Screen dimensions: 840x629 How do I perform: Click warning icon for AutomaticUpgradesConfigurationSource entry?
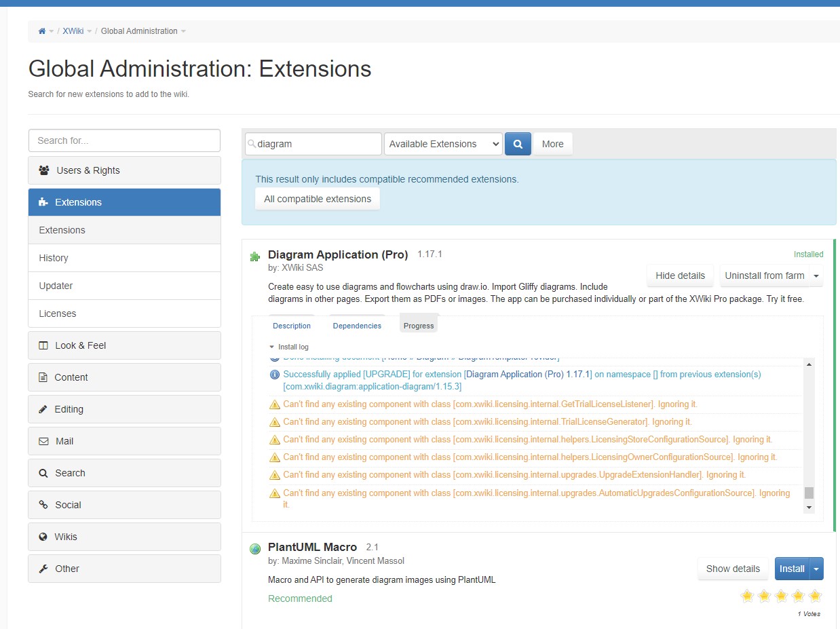point(275,493)
